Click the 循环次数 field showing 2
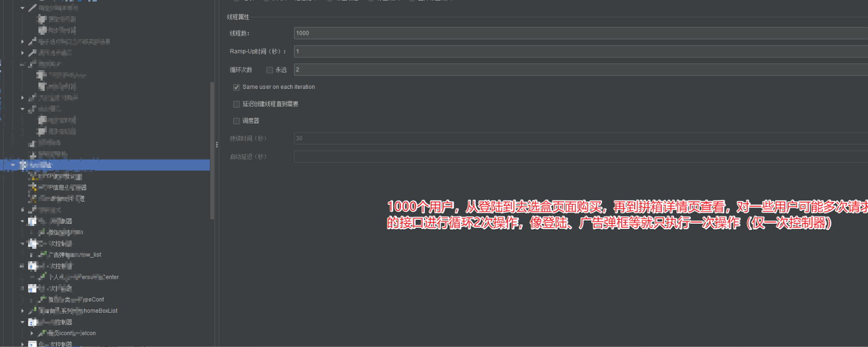 pyautogui.click(x=581, y=70)
